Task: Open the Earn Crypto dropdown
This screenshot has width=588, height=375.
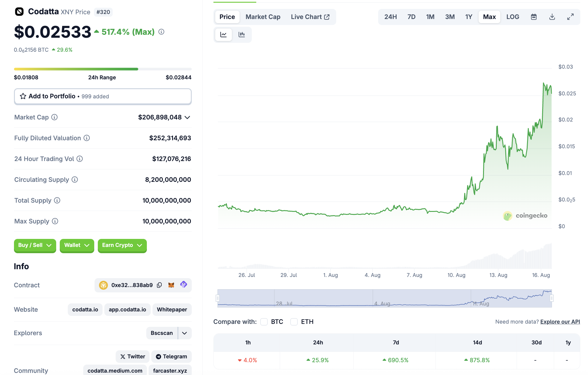Action: pyautogui.click(x=122, y=245)
